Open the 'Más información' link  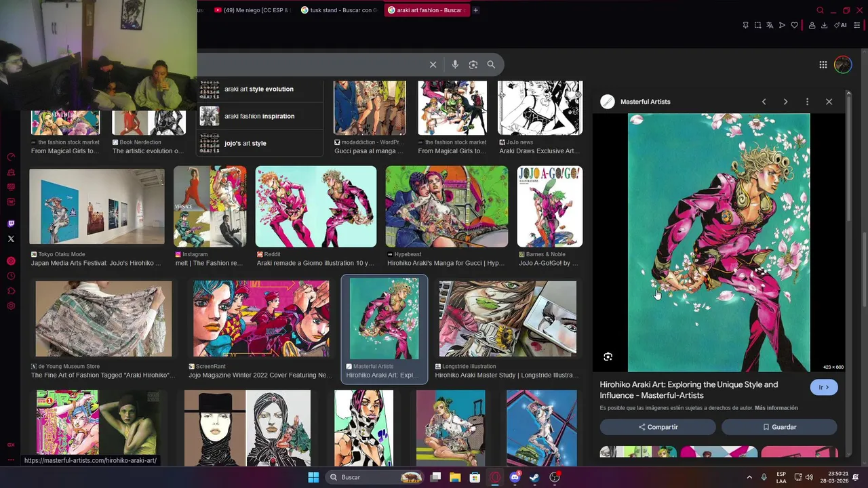tap(776, 408)
